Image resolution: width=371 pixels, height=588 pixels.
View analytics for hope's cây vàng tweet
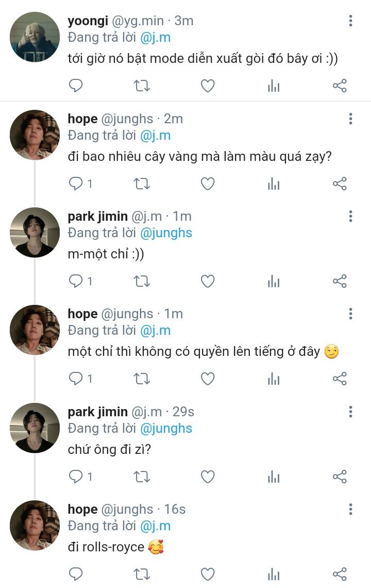[x=274, y=184]
